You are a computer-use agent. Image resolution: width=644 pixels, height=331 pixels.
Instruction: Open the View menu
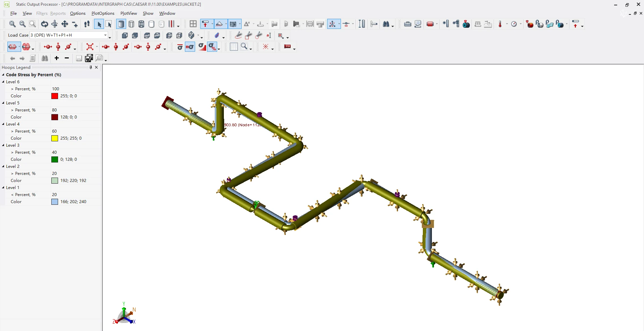pos(27,13)
